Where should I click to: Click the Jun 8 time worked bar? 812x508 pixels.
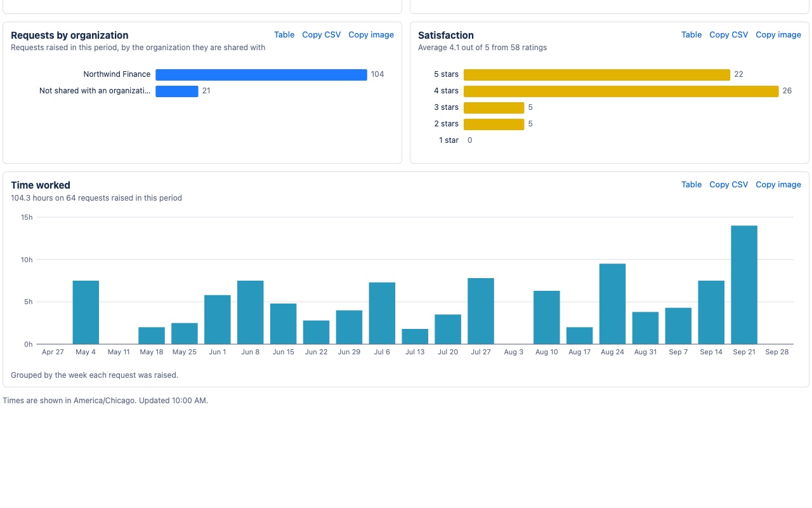point(251,312)
